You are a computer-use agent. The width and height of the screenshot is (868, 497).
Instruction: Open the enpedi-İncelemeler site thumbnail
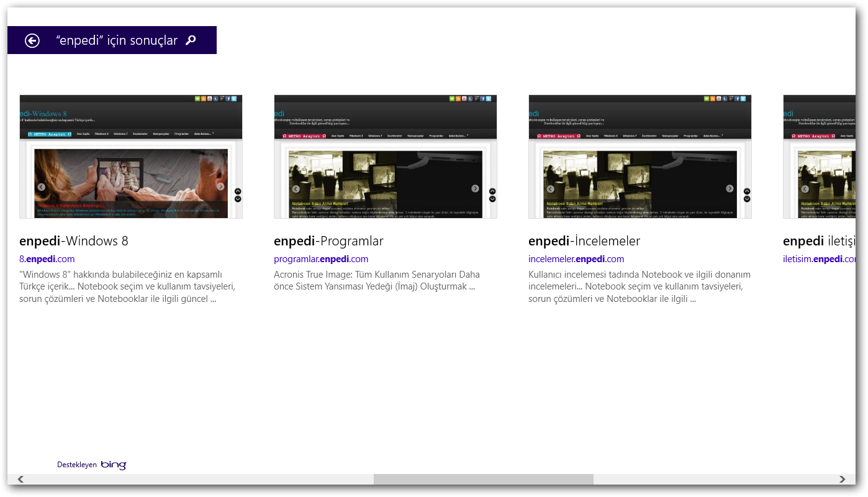pyautogui.click(x=640, y=157)
